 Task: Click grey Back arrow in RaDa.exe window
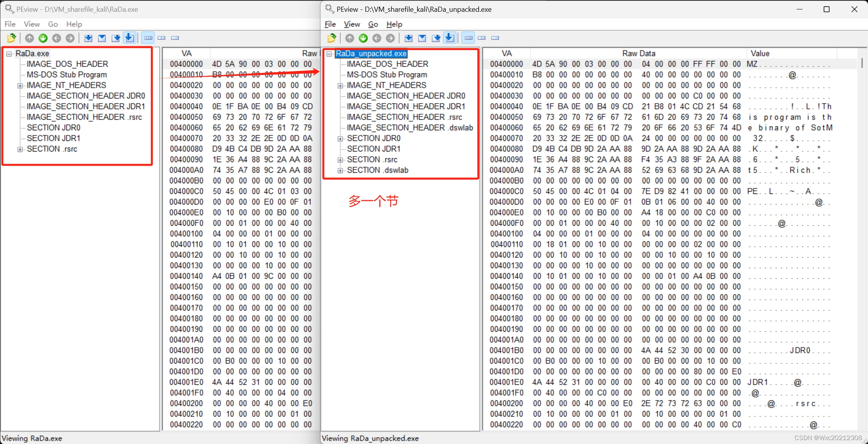(57, 38)
